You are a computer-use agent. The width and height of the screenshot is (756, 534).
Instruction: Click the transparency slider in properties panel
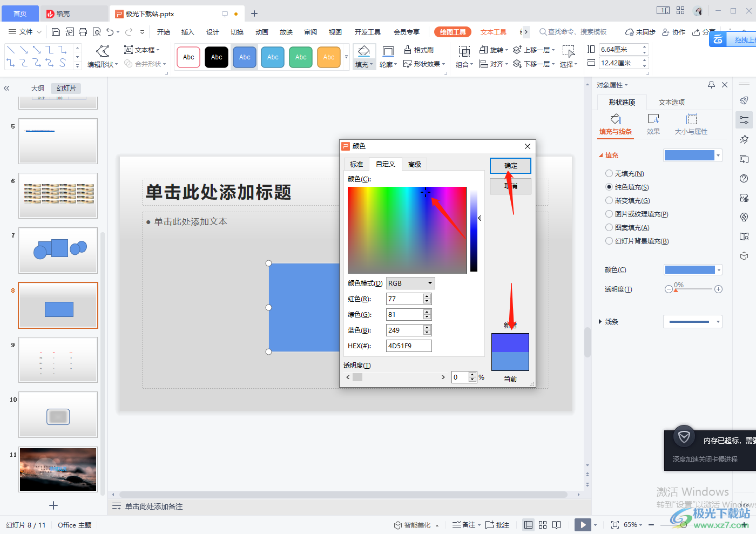693,289
